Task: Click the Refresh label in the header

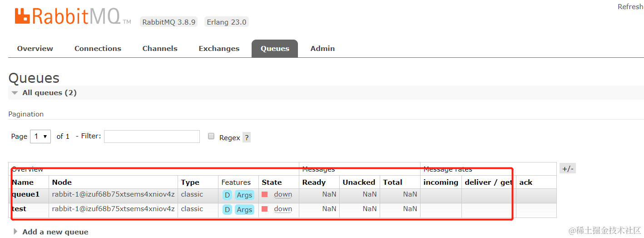Action: 630,7
